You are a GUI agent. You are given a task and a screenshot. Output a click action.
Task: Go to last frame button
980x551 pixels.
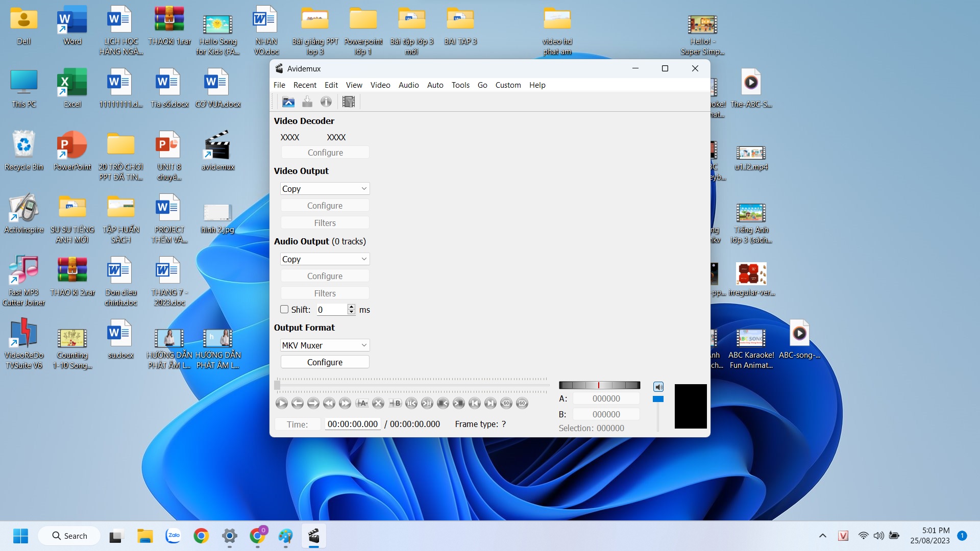(x=490, y=403)
